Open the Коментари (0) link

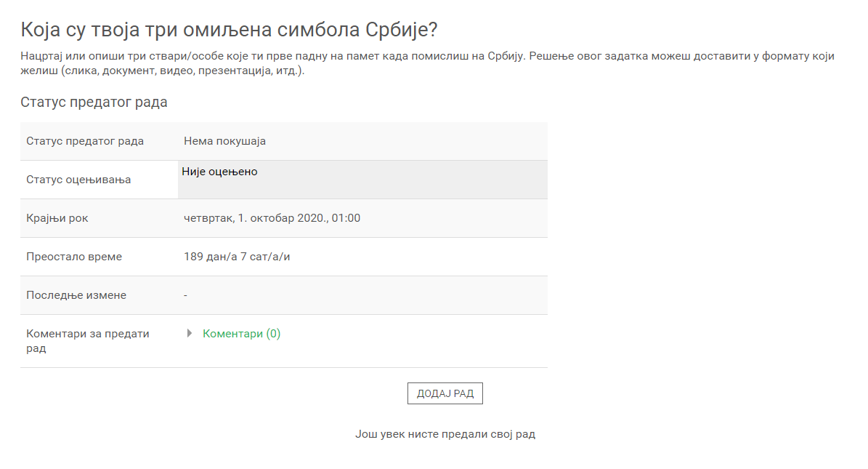click(241, 334)
